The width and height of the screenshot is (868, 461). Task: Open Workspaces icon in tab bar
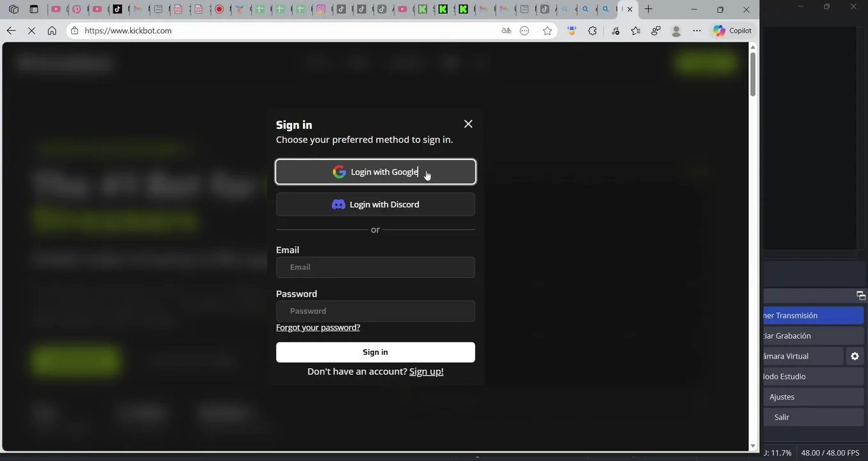(13, 10)
